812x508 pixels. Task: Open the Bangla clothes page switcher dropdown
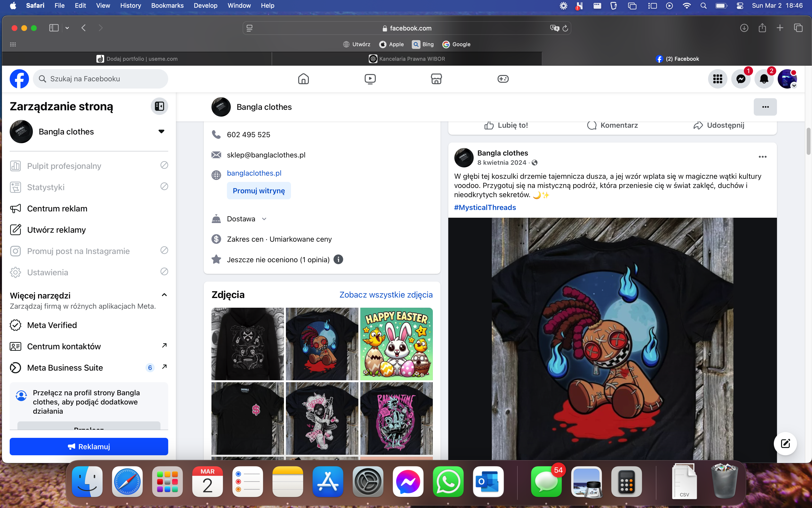(x=161, y=131)
